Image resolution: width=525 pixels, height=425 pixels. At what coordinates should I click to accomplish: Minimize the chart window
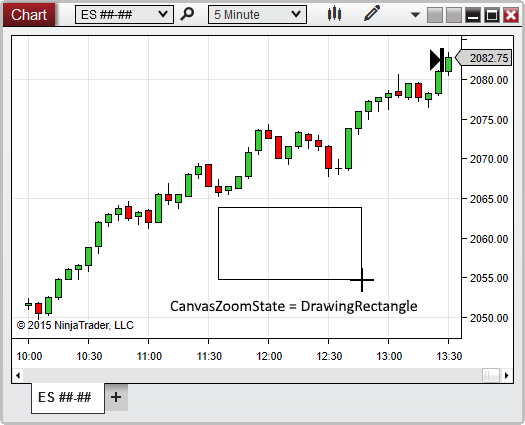click(473, 15)
